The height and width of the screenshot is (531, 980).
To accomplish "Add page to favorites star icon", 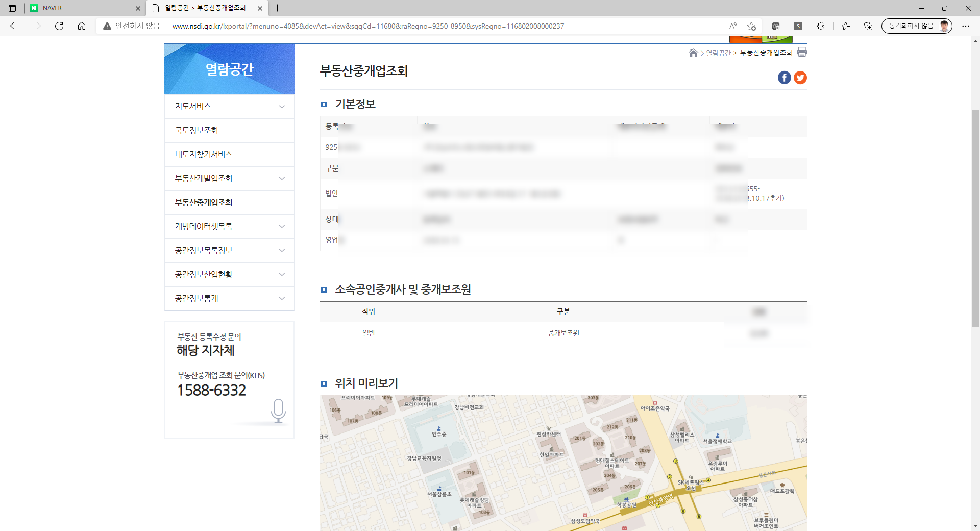I will click(751, 26).
